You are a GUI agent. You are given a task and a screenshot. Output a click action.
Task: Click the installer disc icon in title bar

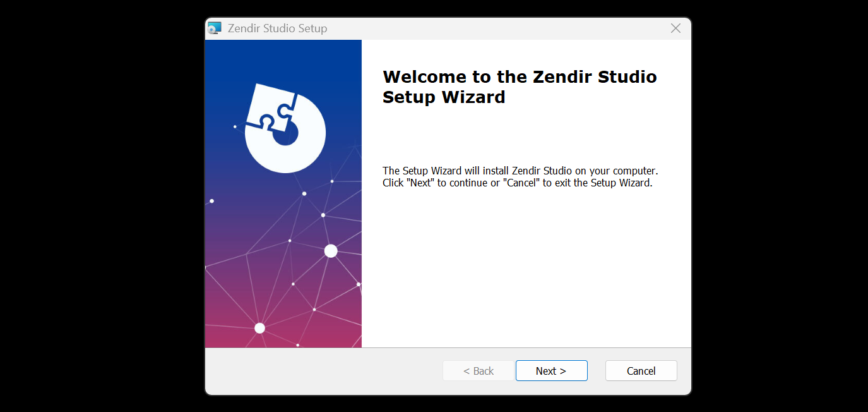215,28
